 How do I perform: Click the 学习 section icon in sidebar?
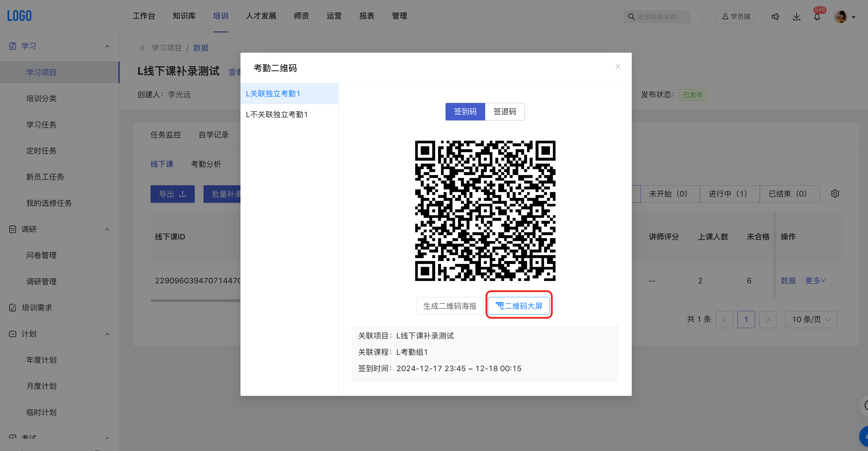point(12,46)
